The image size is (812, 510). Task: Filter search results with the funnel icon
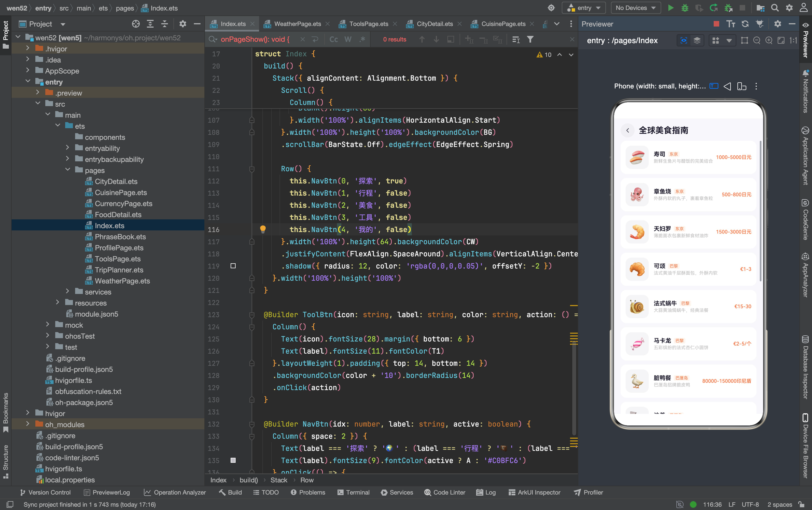530,40
